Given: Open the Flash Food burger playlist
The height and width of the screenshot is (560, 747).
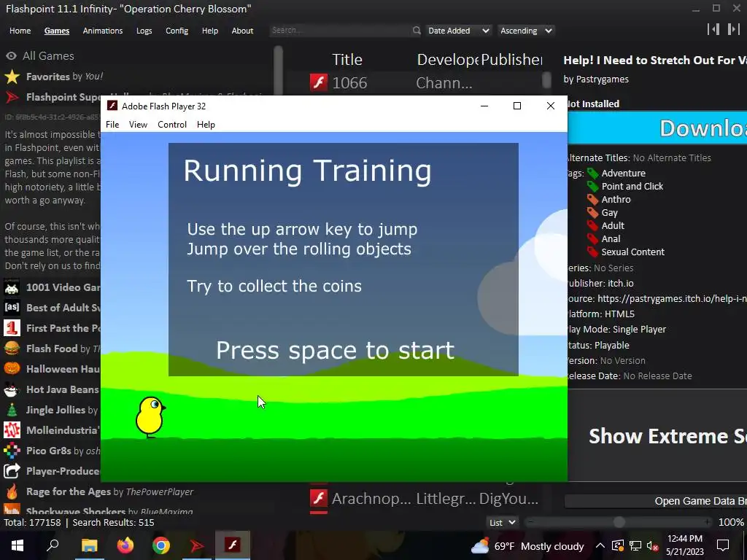Looking at the screenshot, I should point(52,349).
